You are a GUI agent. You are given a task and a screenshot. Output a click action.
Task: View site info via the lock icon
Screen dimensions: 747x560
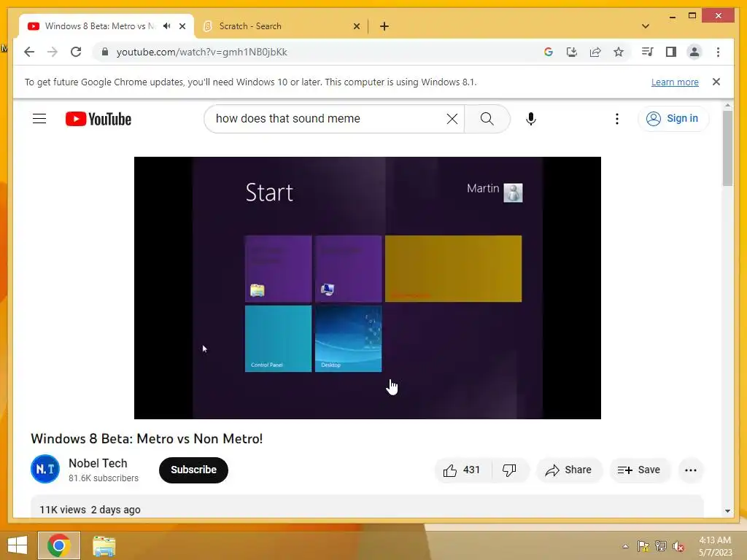pos(105,52)
